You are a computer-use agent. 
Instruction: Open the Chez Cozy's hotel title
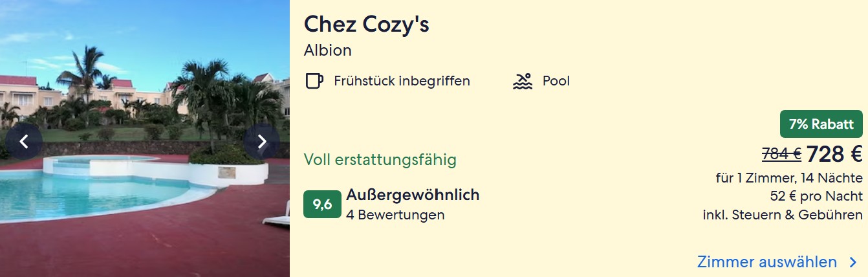click(366, 25)
